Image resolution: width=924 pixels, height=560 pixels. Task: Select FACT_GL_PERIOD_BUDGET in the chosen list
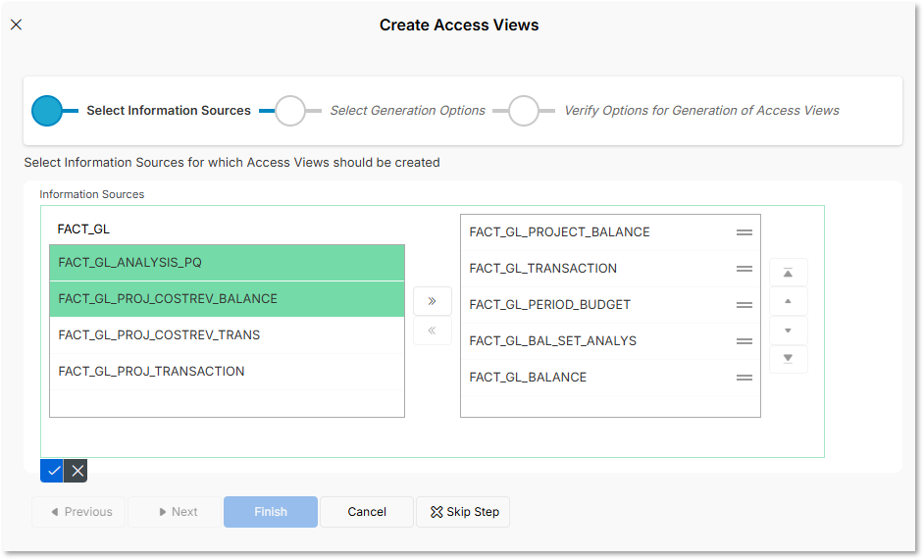pos(610,305)
